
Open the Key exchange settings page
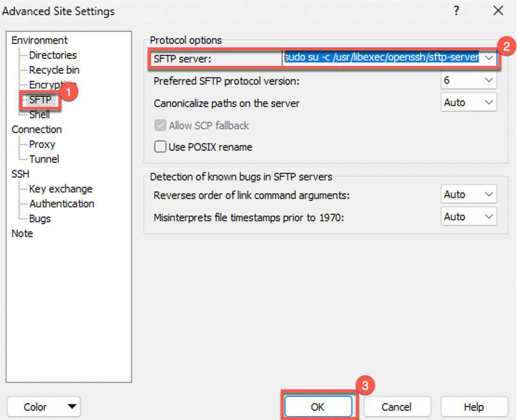[60, 189]
